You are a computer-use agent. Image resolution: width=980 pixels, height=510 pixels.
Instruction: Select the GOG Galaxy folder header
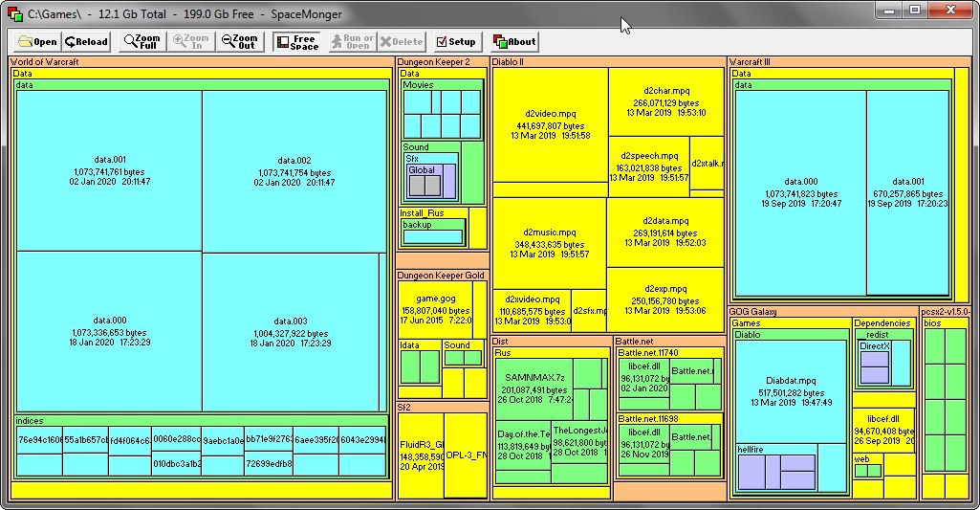click(753, 312)
